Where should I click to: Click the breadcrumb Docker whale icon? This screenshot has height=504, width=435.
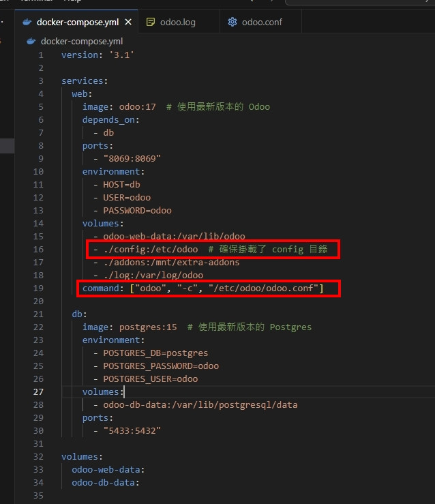coord(31,42)
